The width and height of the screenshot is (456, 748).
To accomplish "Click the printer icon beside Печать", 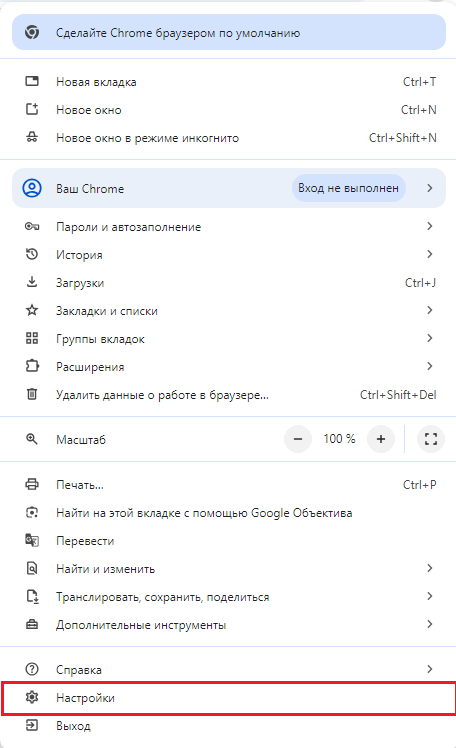I will point(32,484).
